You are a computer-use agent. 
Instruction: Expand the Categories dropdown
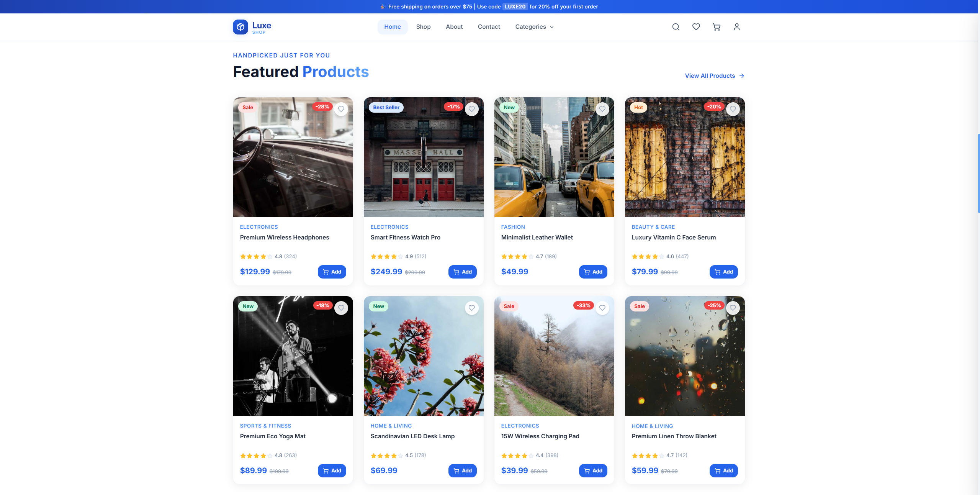pos(534,27)
